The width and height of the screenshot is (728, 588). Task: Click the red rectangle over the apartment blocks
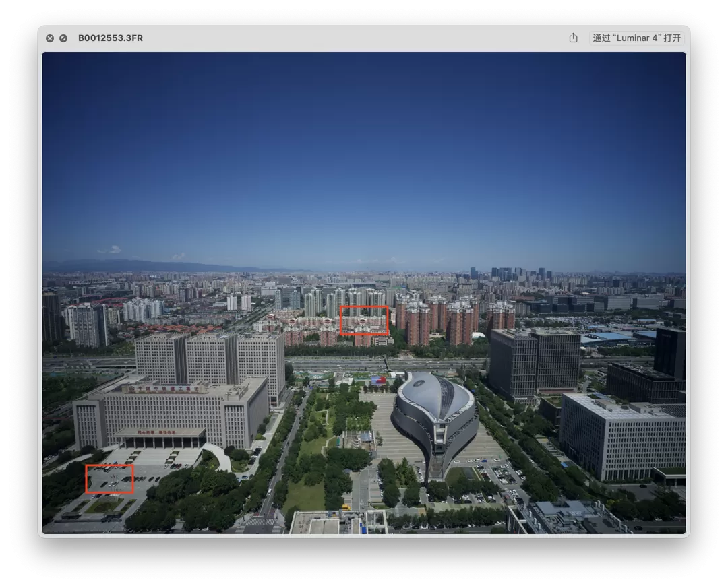point(364,321)
